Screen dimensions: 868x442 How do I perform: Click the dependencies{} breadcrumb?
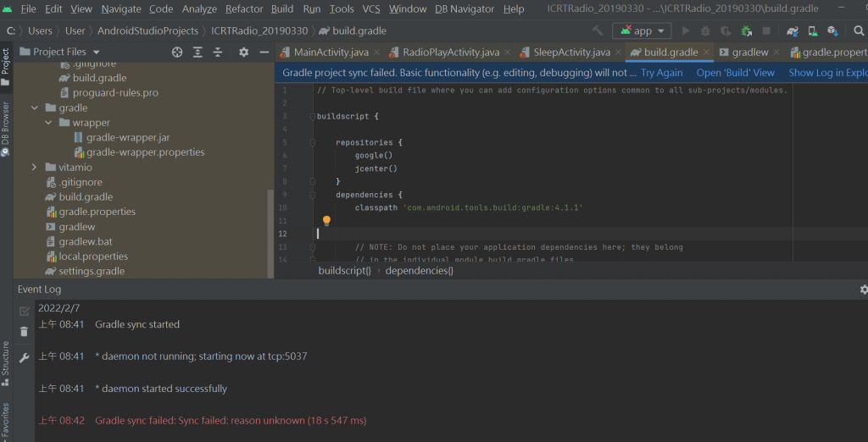pos(419,270)
